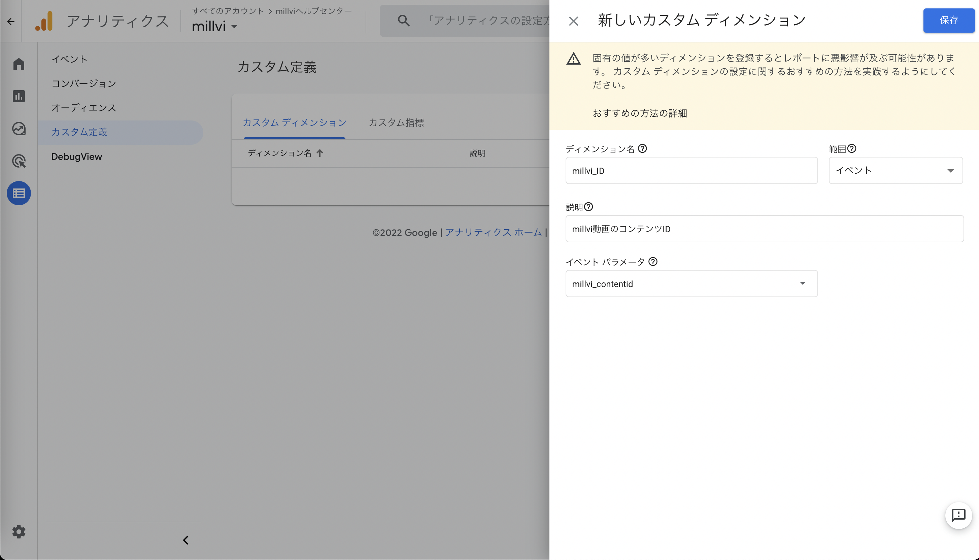Click the 説明 field with millvi動画のコンテンツID
The width and height of the screenshot is (979, 560).
[764, 229]
